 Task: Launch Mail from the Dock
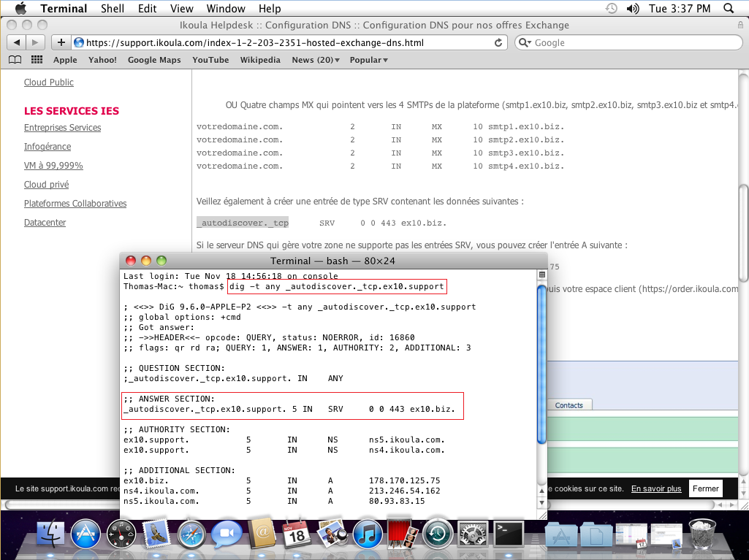[156, 533]
